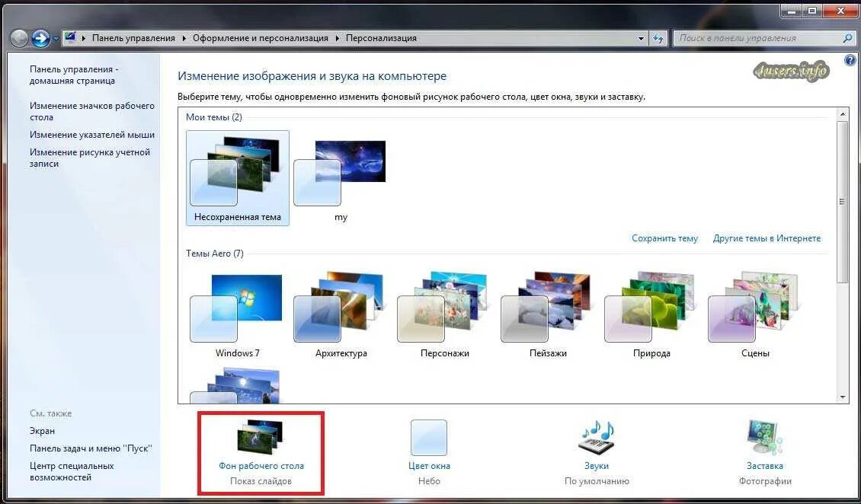Click the Сохранить тему link
The width and height of the screenshot is (861, 504).
click(664, 238)
